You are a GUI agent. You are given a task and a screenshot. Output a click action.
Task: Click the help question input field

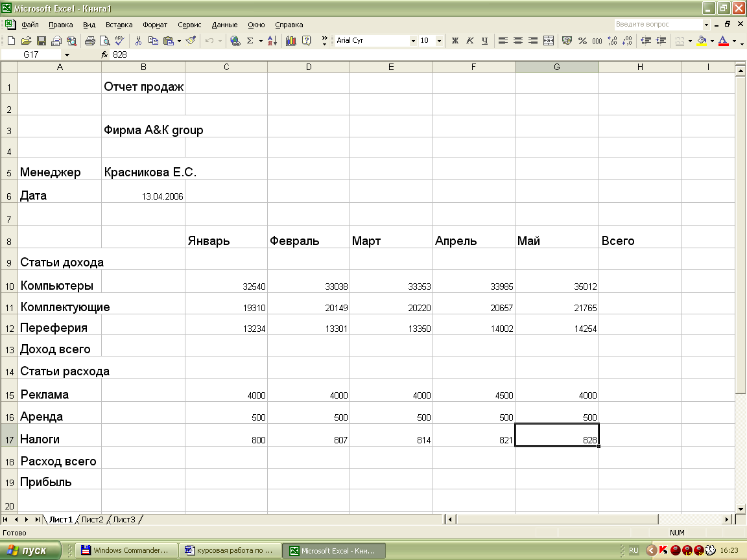pyautogui.click(x=658, y=24)
